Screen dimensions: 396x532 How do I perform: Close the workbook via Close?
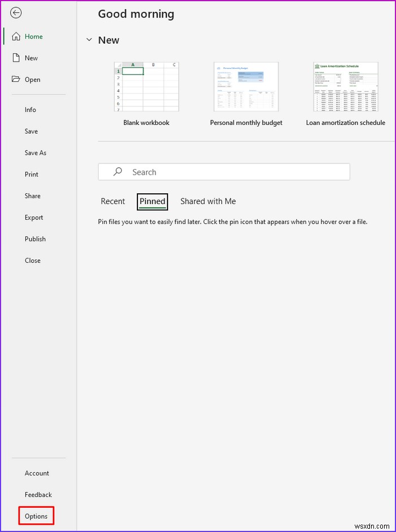tap(33, 261)
